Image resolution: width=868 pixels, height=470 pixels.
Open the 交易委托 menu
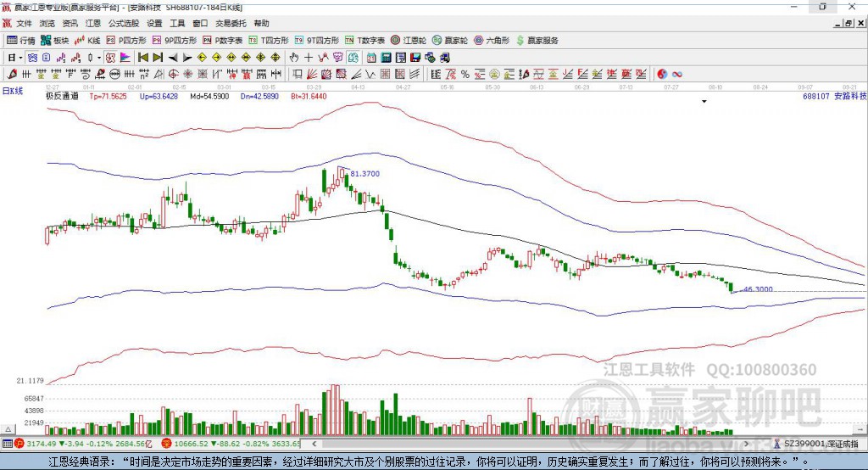coord(231,23)
